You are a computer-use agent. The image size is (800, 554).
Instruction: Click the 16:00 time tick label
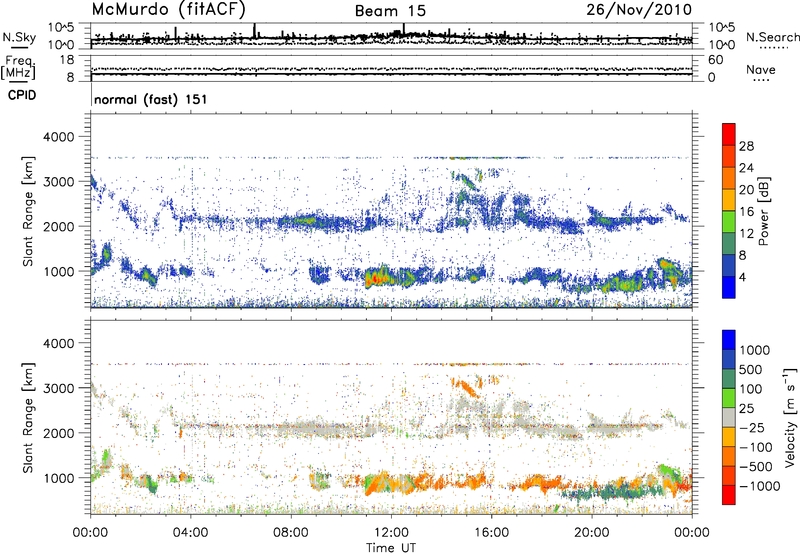pyautogui.click(x=491, y=533)
